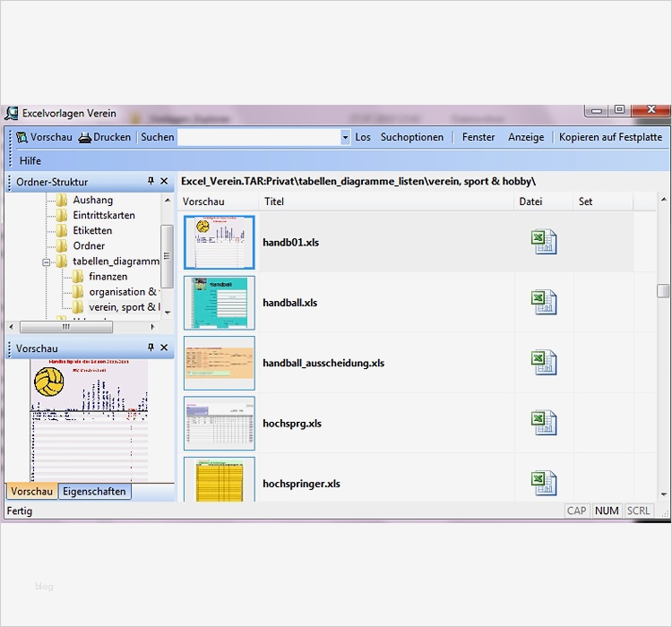Click Excel file icon for handball.xls
The height and width of the screenshot is (627, 672).
[x=544, y=303]
